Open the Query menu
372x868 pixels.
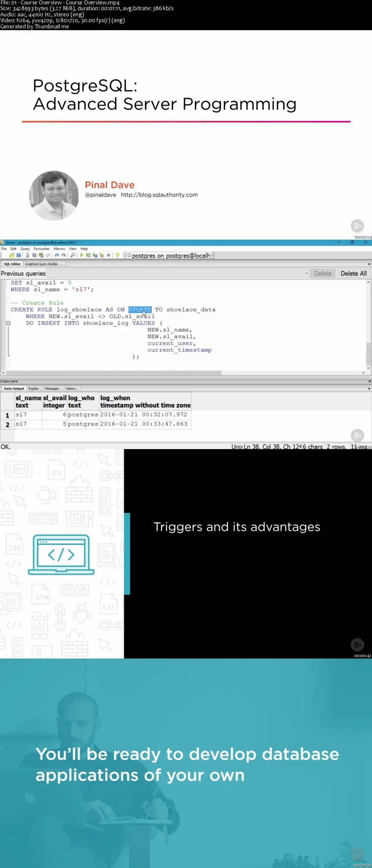click(25, 249)
